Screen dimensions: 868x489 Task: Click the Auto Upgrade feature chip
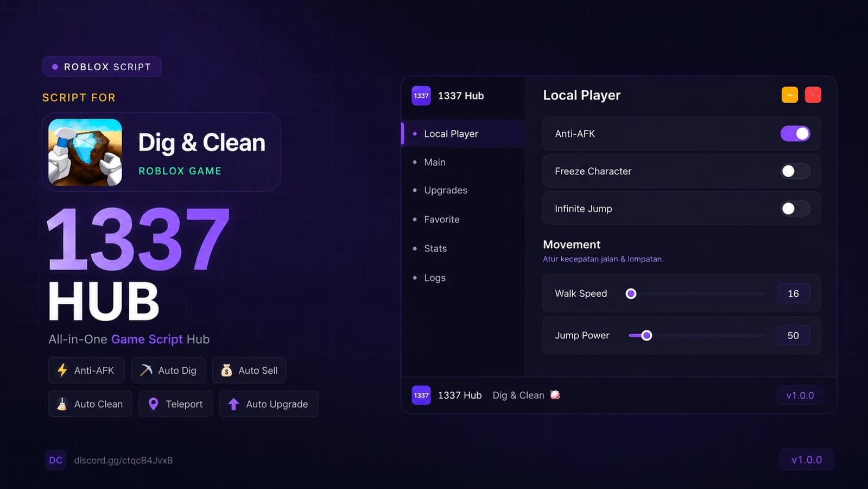(x=269, y=404)
